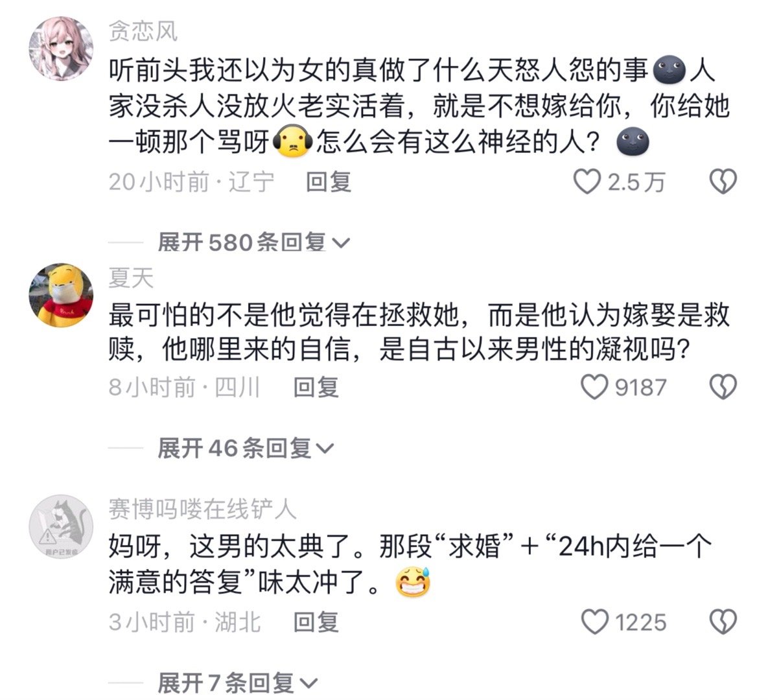Screen dimensions: 768x700
Task: Open 贪恋风's pink-haired anime avatar
Action: coord(61,48)
